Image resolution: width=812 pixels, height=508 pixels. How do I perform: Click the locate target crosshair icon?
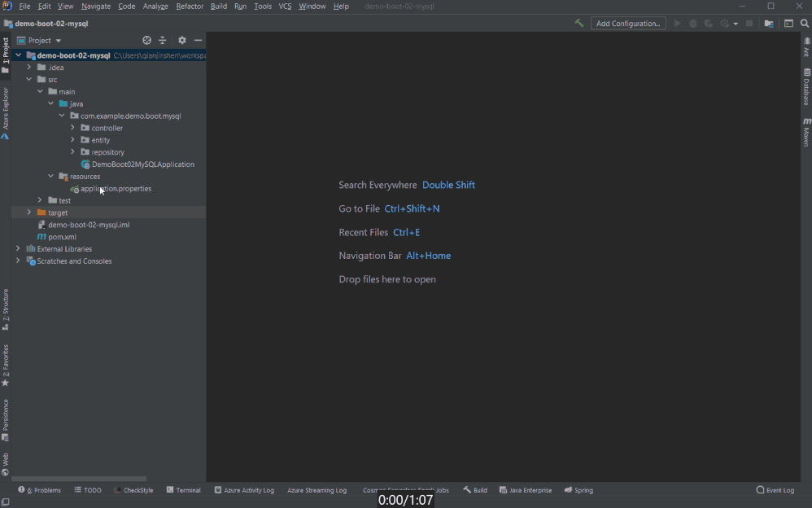point(147,40)
